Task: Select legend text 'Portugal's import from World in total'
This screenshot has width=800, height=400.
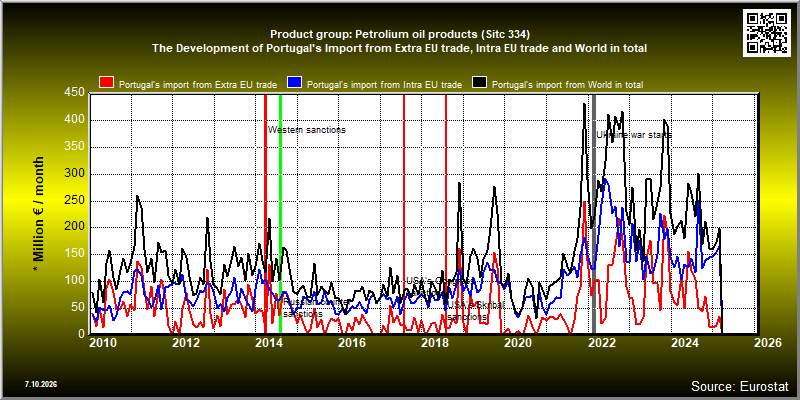Action: tap(567, 85)
